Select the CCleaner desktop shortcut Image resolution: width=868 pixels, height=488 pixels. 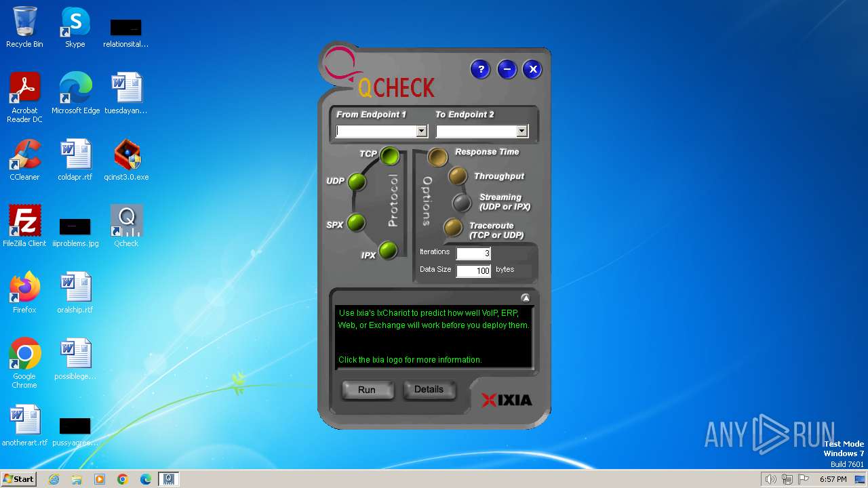pyautogui.click(x=24, y=160)
